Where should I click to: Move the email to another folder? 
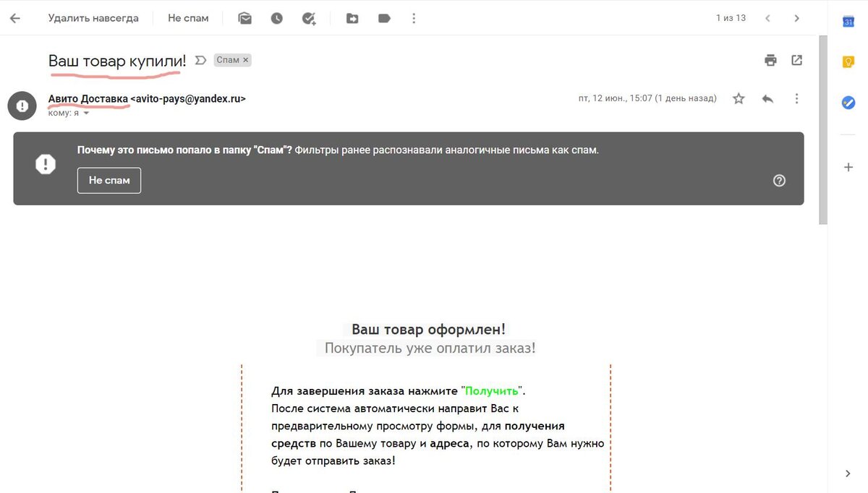coord(352,18)
